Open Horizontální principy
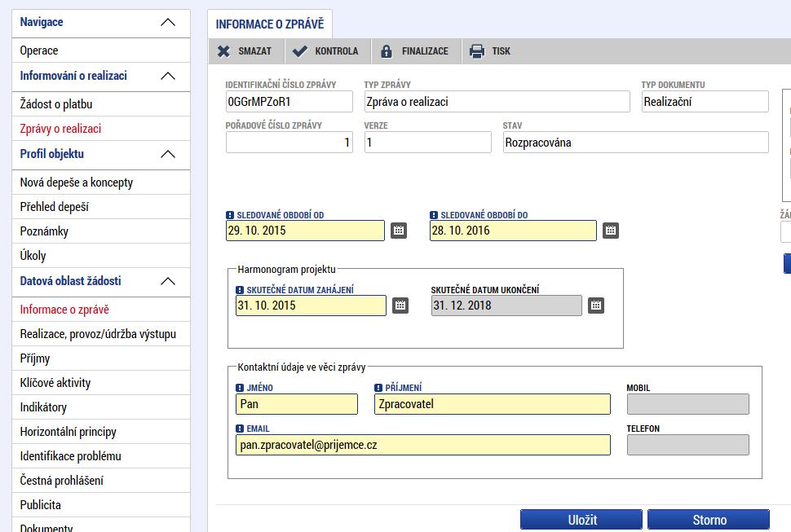 101,432
